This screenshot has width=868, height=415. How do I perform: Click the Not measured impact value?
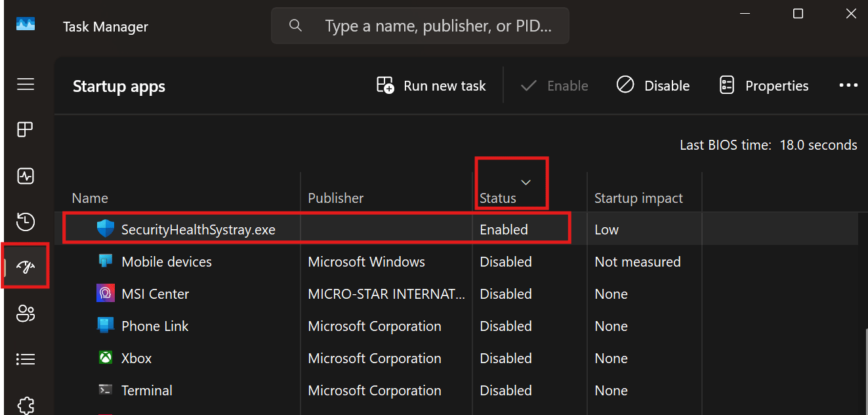point(638,261)
